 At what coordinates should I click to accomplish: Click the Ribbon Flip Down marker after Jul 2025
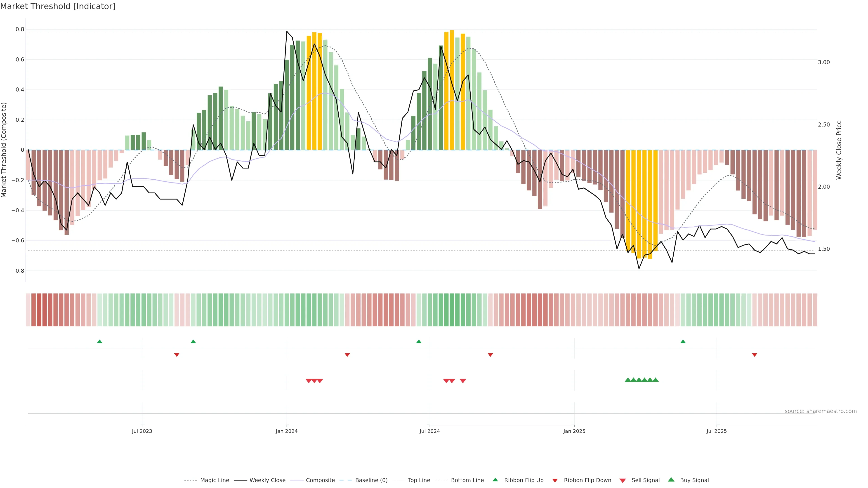755,355
